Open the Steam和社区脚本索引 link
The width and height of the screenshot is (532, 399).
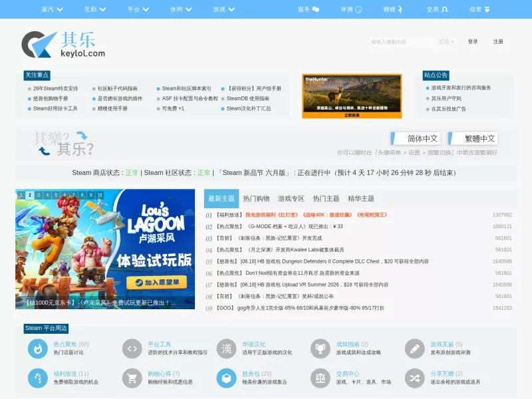(x=186, y=88)
